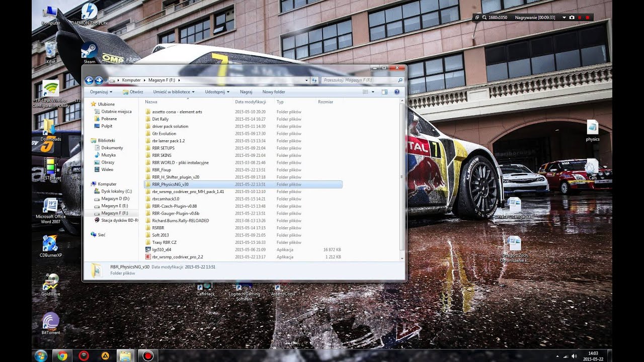Open Chrome from the taskbar
Screen dimensions: 644x362
click(x=62, y=356)
